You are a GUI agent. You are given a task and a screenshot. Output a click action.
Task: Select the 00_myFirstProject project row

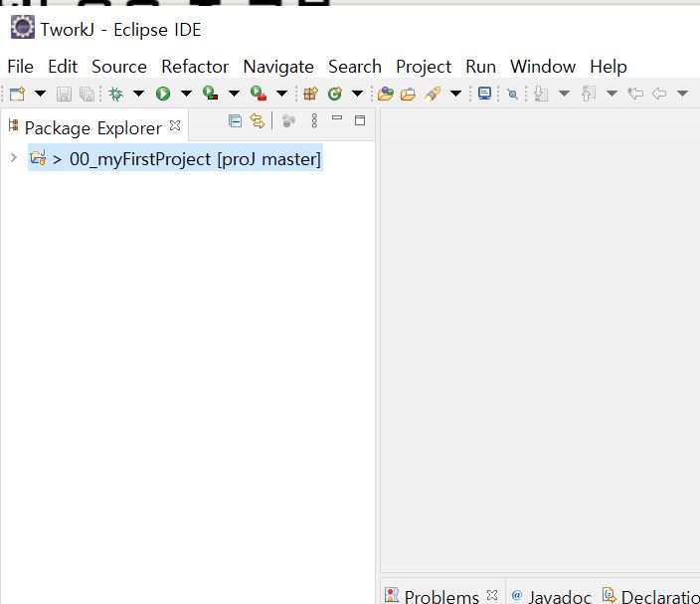coord(175,157)
